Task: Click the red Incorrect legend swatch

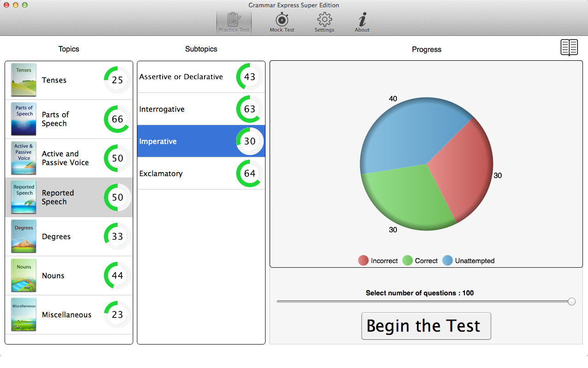Action: click(x=363, y=261)
